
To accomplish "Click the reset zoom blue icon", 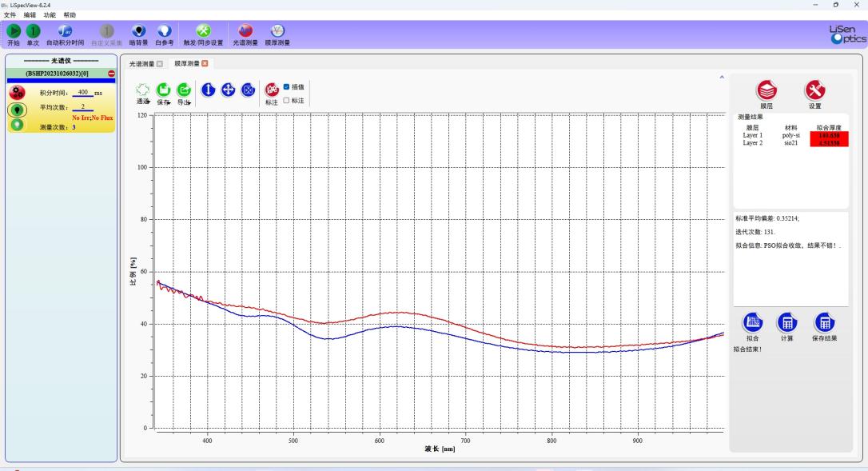I will click(248, 90).
